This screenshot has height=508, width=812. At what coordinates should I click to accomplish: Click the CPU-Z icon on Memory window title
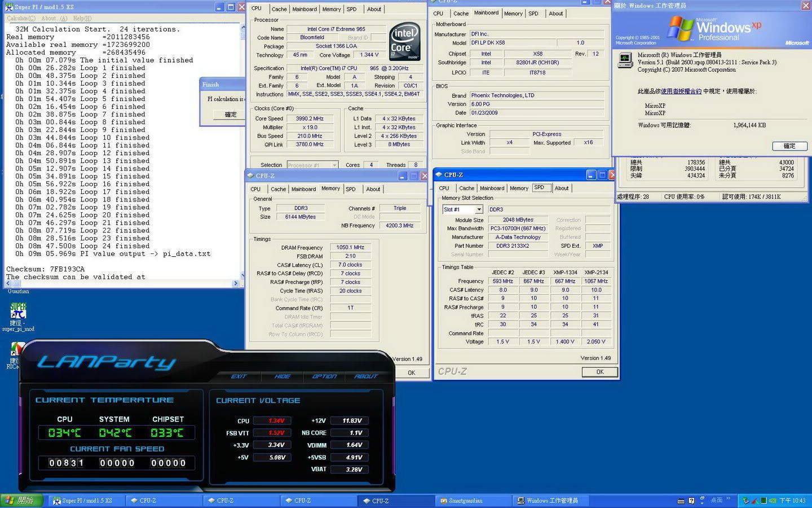tap(251, 176)
